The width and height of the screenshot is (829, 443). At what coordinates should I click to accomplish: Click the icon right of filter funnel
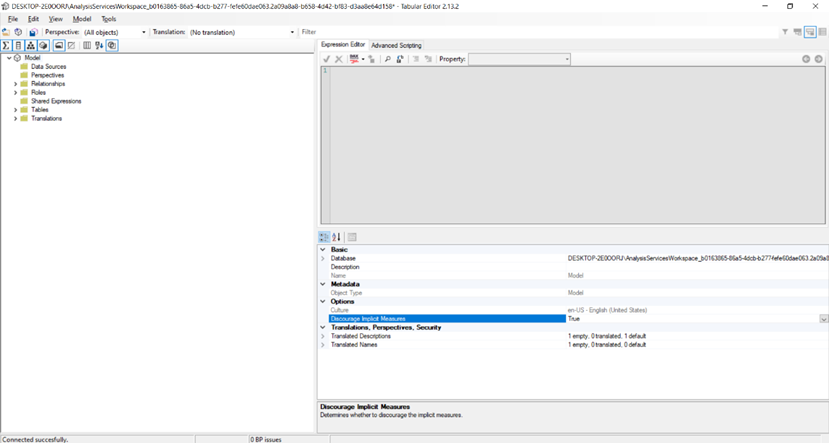[797, 32]
